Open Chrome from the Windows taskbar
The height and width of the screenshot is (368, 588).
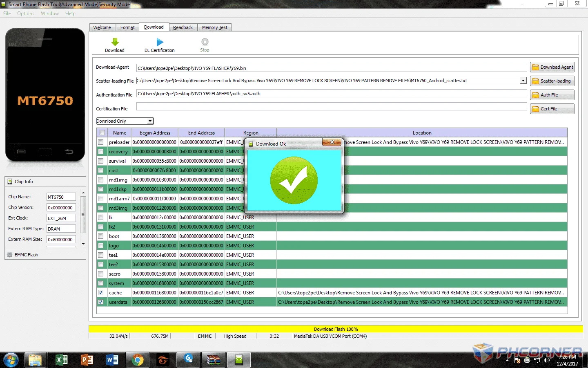click(137, 360)
